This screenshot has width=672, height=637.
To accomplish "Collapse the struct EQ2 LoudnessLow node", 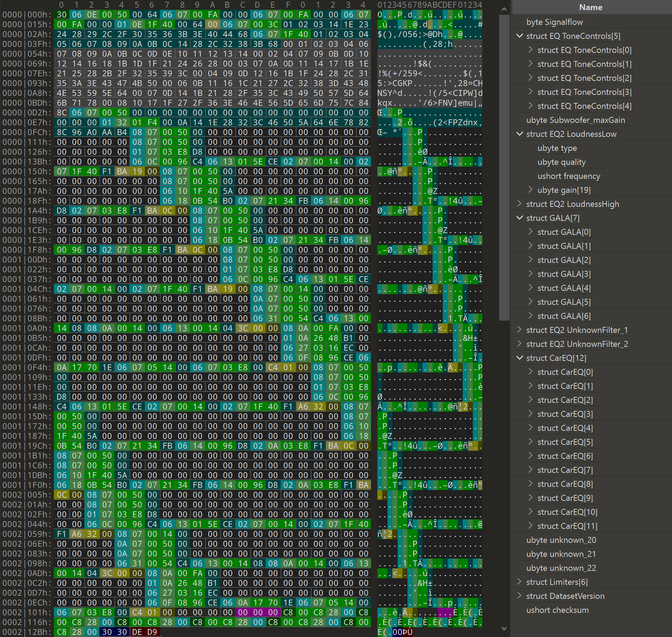I will (x=519, y=134).
